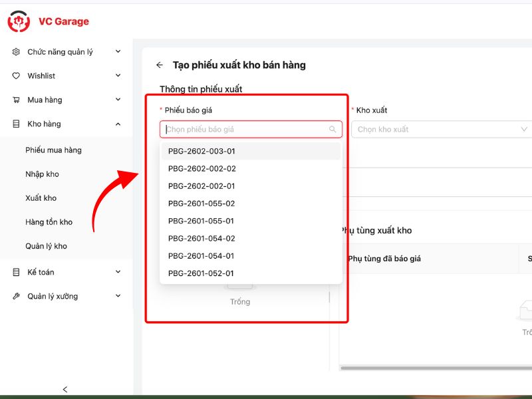The height and width of the screenshot is (399, 532).
Task: Select quote PBG-2602-003-01 from the list
Action: tap(201, 151)
